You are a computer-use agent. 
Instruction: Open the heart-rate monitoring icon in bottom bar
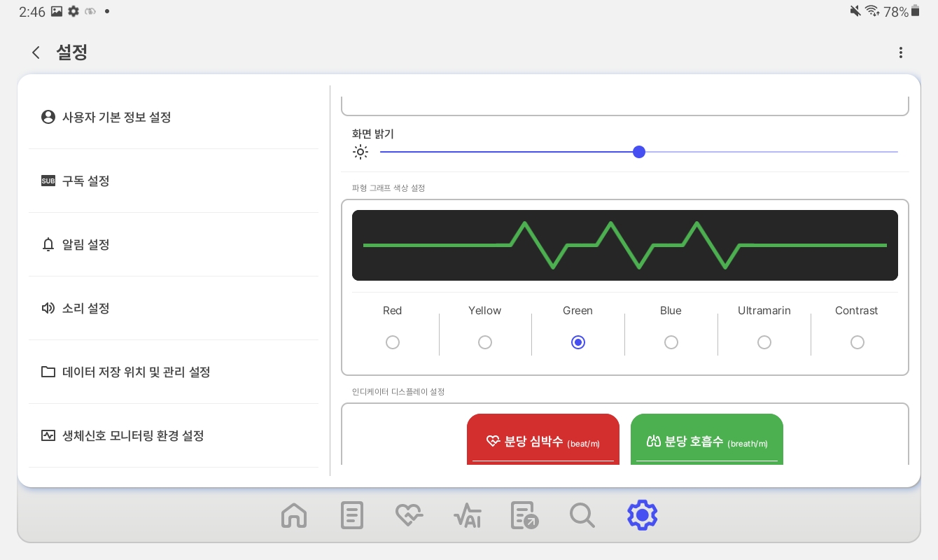[409, 515]
